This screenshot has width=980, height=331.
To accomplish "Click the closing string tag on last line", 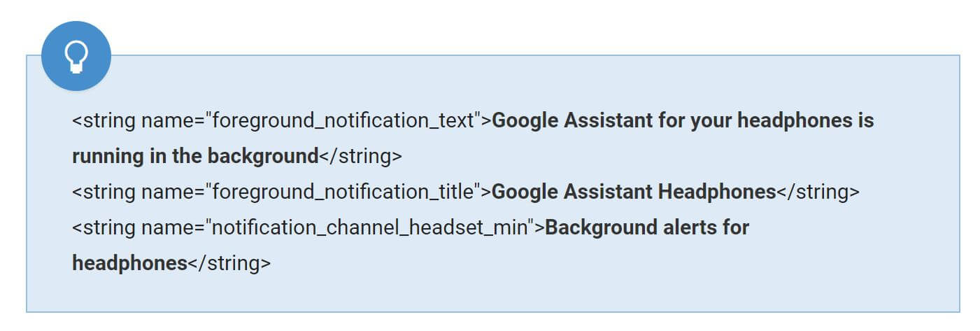I will pyautogui.click(x=229, y=263).
